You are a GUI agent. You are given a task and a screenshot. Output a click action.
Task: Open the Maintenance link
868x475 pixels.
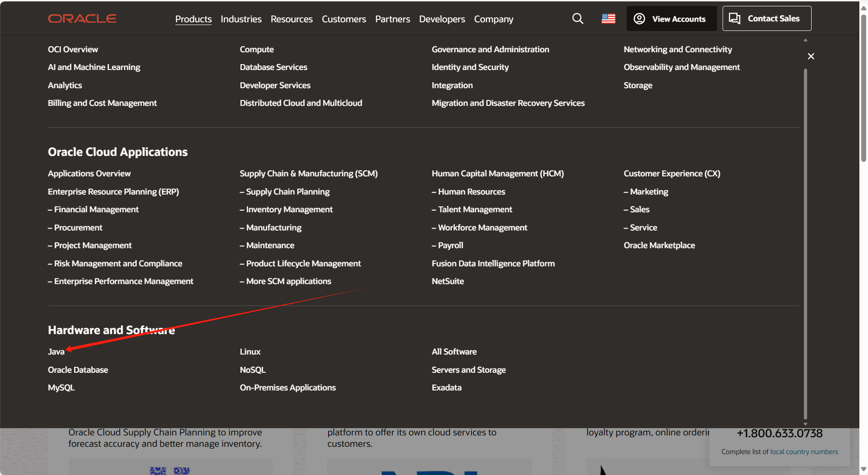point(267,245)
